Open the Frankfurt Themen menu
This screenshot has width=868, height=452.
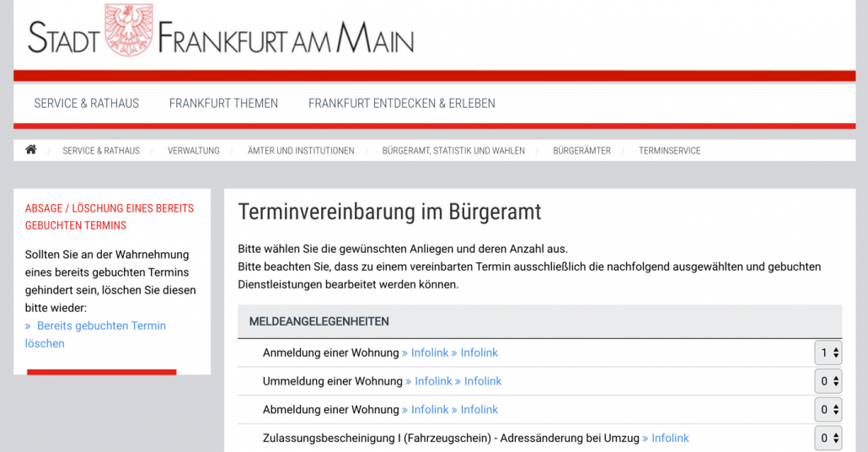tap(223, 104)
